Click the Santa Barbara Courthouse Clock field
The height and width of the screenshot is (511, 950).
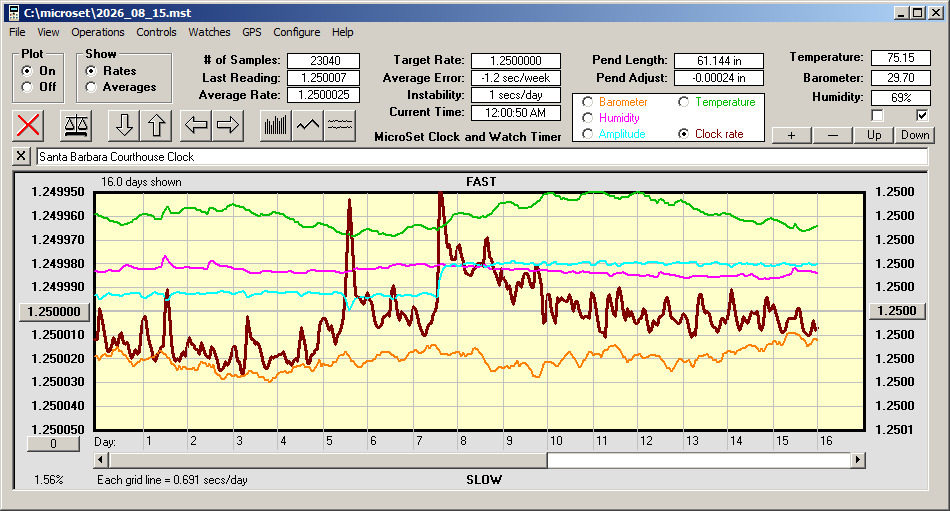point(482,156)
